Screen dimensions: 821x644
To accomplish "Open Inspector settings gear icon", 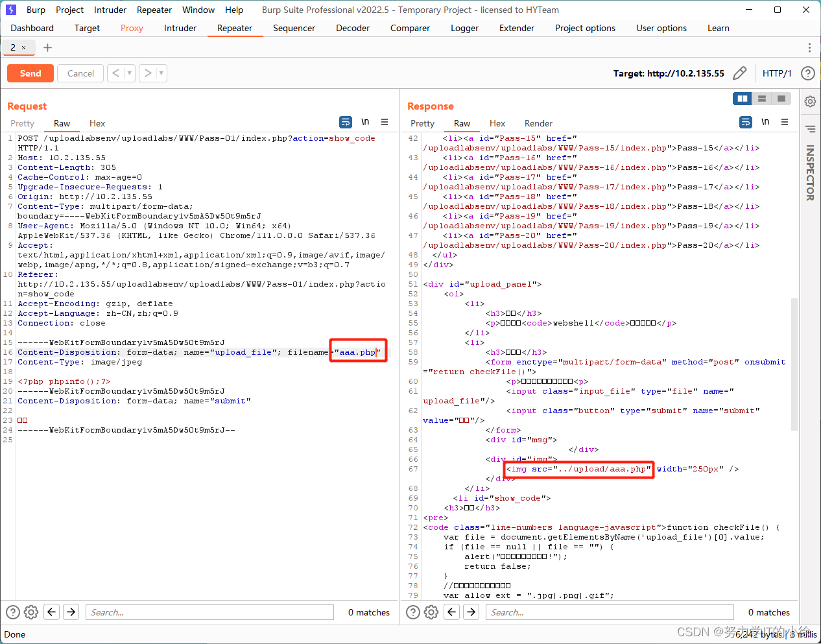I will coord(811,101).
